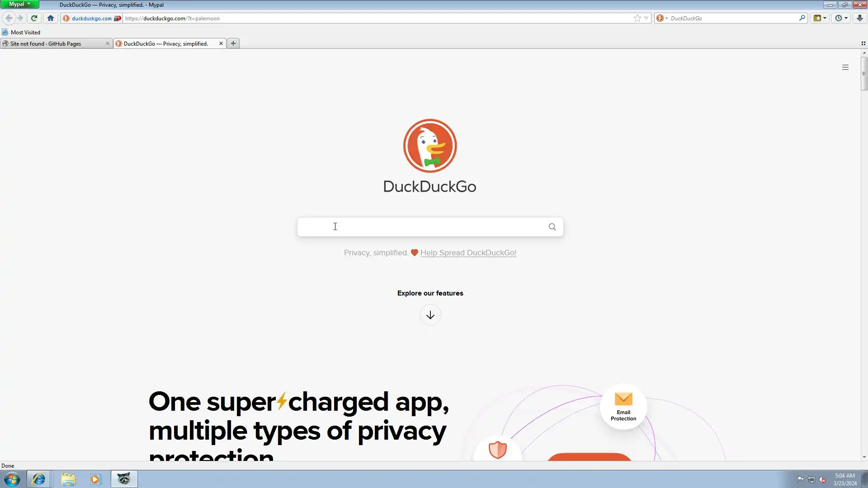
Task: Follow Help Spread DuckDuckGo link
Action: pos(468,253)
